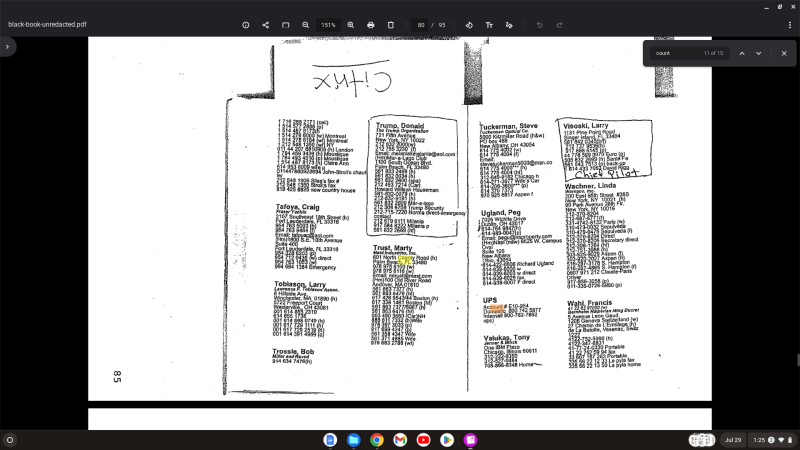
Task: Click the page number field
Action: [422, 24]
